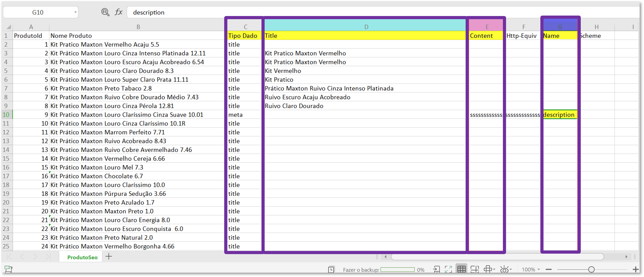Viewport: 644px width, 277px height.
Task: Add a new sheet with plus button
Action: 109,256
